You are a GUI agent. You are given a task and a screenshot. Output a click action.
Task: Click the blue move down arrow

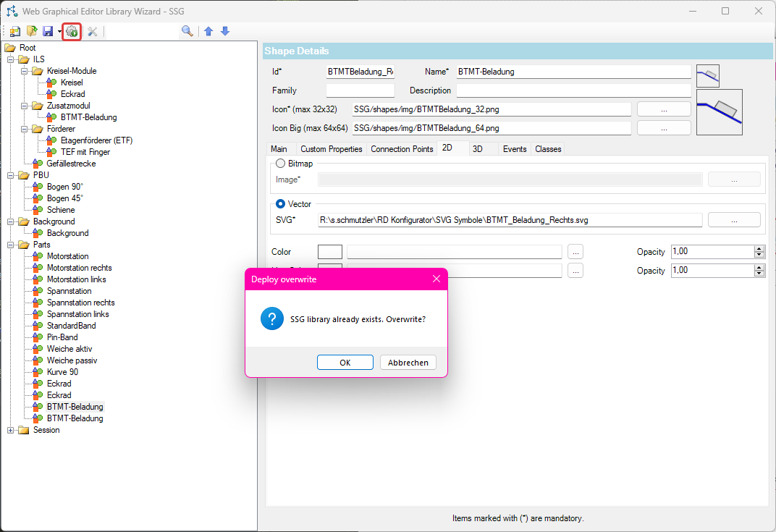225,31
